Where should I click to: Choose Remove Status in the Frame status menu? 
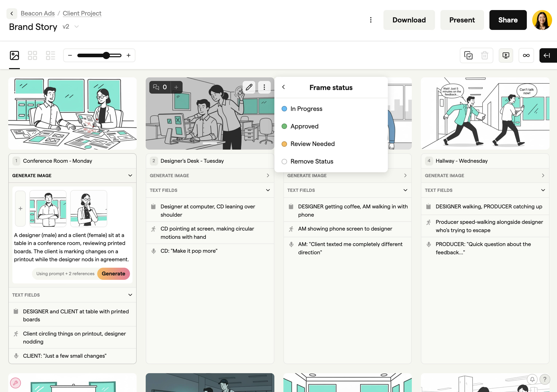tap(312, 161)
